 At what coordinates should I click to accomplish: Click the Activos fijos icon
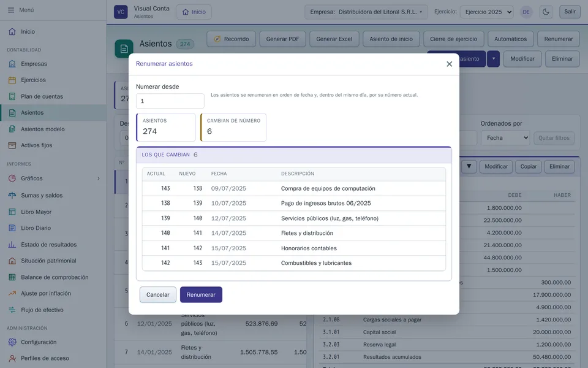[x=12, y=145]
